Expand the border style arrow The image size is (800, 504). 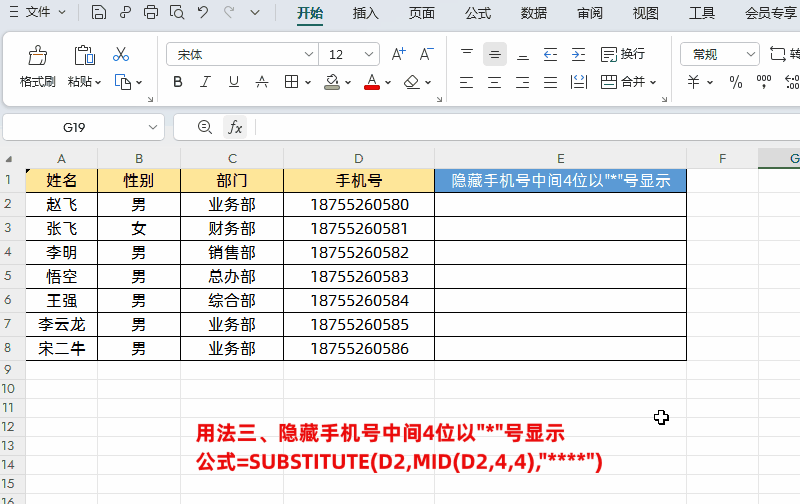point(308,82)
